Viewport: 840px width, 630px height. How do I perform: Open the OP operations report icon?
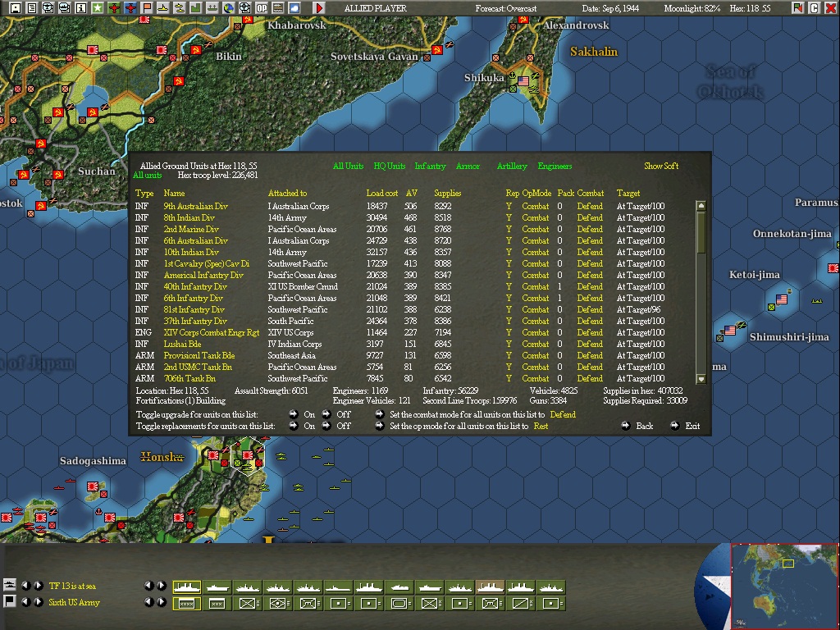262,7
